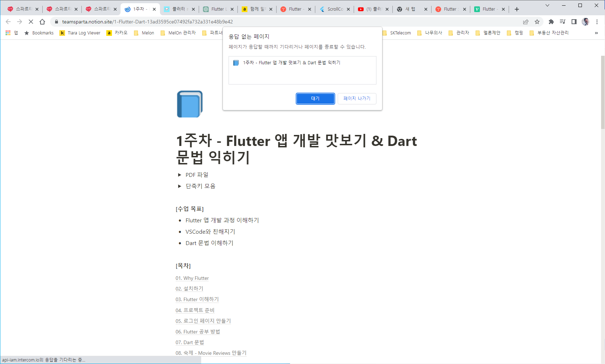Open the 06. Flutter 공부 방법 link

(198, 331)
